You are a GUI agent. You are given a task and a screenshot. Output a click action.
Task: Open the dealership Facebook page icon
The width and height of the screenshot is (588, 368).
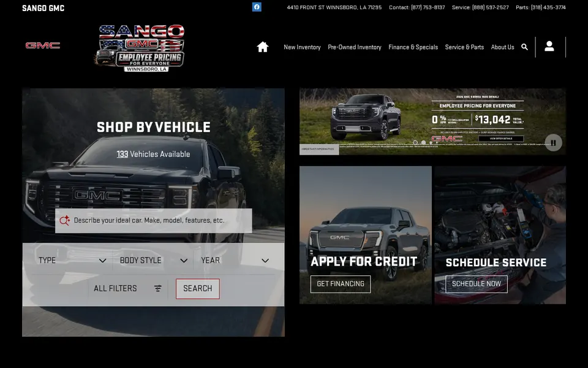click(257, 7)
